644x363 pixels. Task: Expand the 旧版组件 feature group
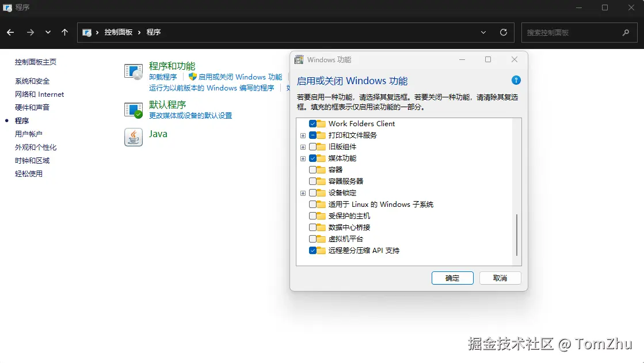point(303,146)
